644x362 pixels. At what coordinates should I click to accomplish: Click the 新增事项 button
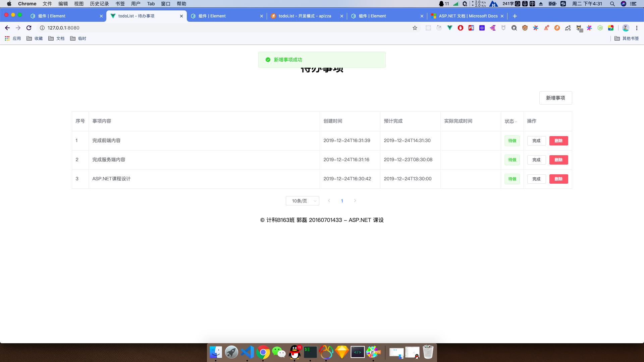click(x=555, y=98)
